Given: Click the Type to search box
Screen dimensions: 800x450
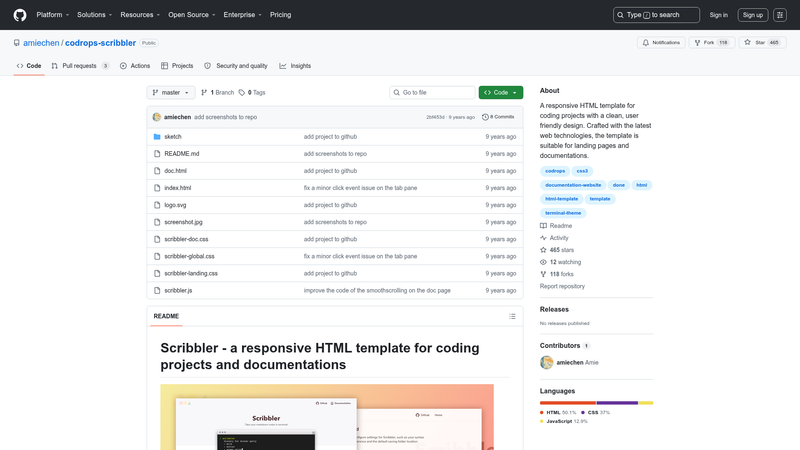Looking at the screenshot, I should coord(656,15).
